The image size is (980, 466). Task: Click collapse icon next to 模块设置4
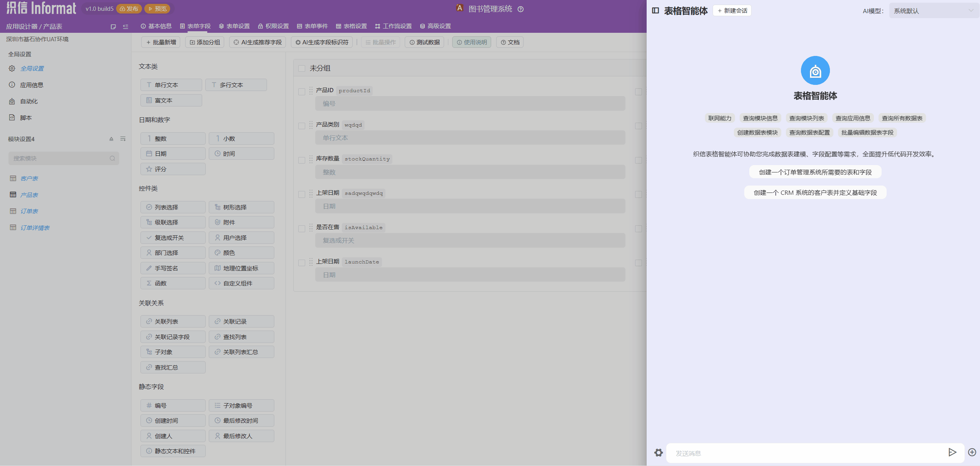click(111, 139)
